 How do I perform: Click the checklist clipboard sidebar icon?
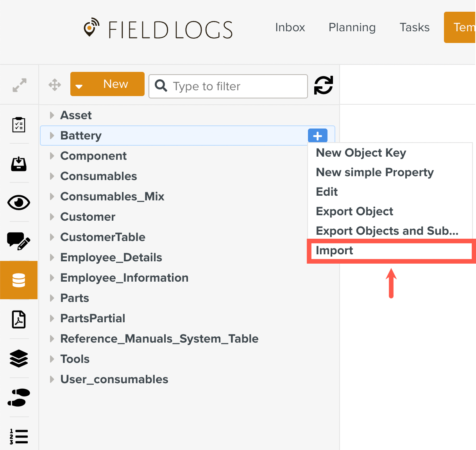point(19,125)
